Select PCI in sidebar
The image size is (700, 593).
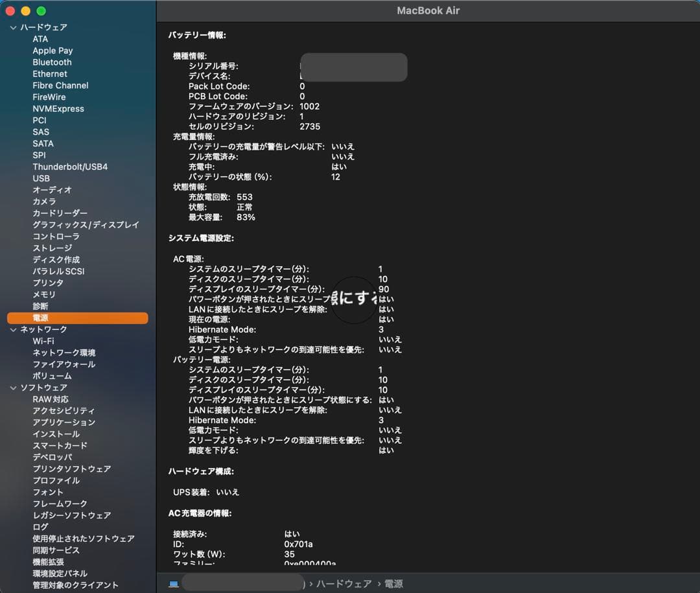point(40,121)
